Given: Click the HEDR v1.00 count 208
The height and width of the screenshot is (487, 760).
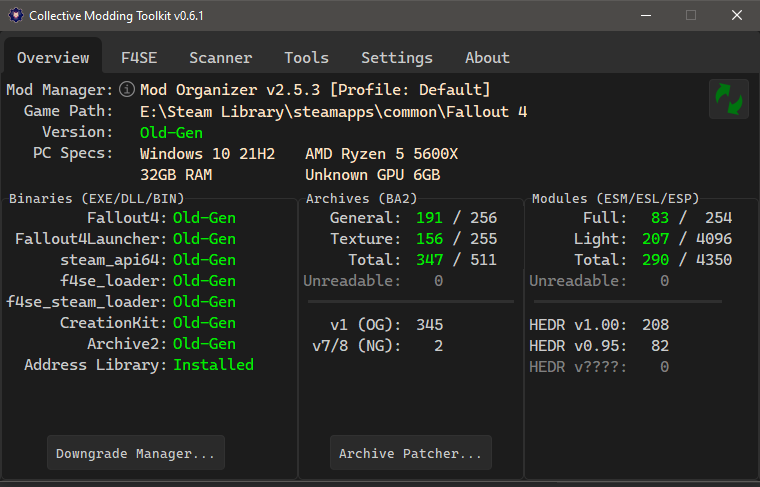Looking at the screenshot, I should [x=655, y=324].
